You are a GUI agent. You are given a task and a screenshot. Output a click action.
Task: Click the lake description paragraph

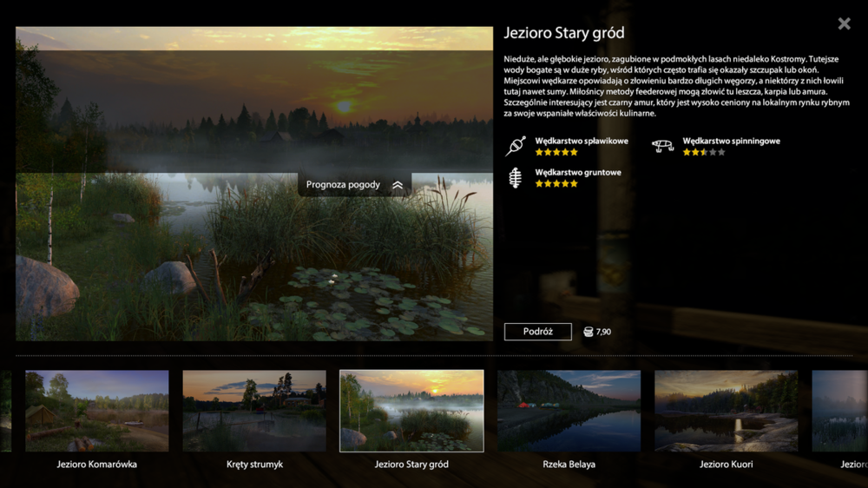(676, 86)
